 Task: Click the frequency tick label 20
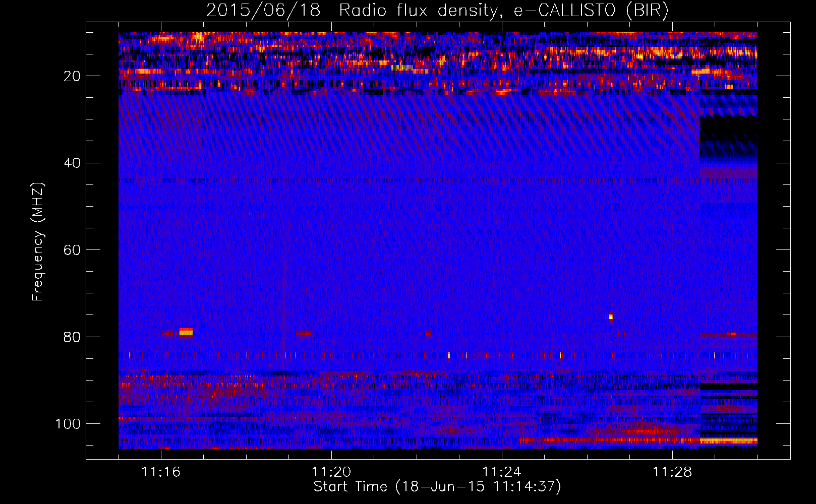[73, 76]
